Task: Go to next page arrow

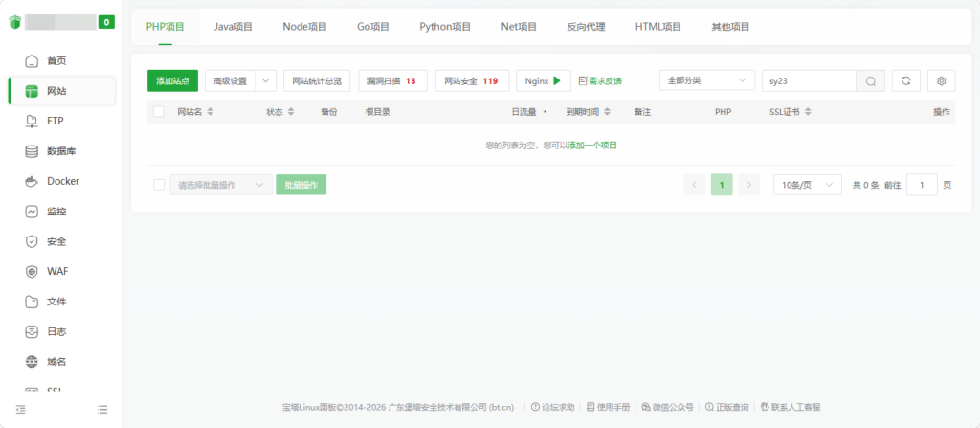Action: click(748, 185)
